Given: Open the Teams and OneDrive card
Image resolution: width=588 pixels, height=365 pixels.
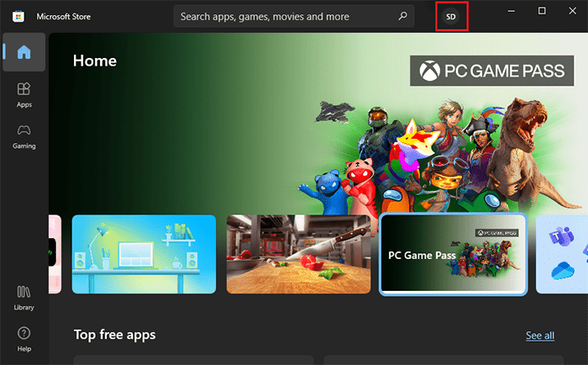Looking at the screenshot, I should coord(562,254).
